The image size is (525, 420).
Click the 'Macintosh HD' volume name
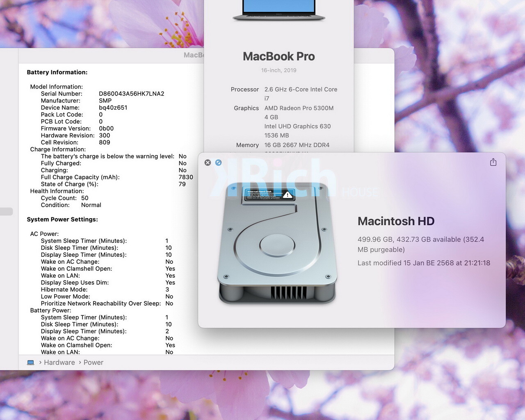396,221
